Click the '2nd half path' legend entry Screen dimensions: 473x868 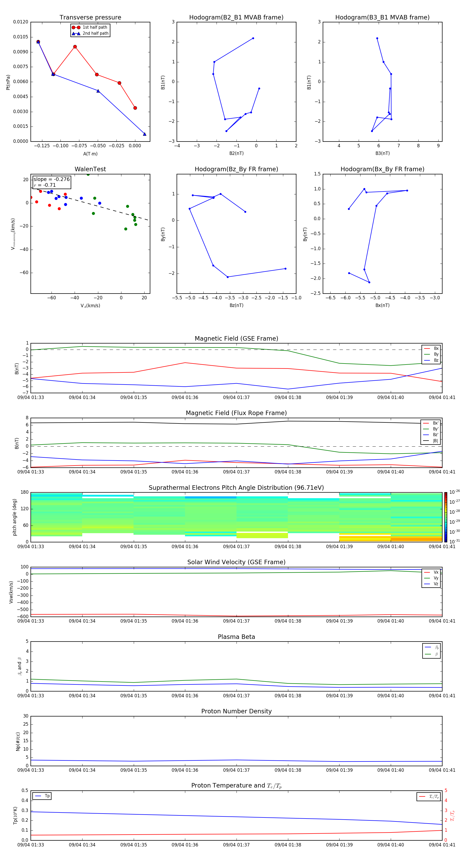pyautogui.click(x=90, y=33)
